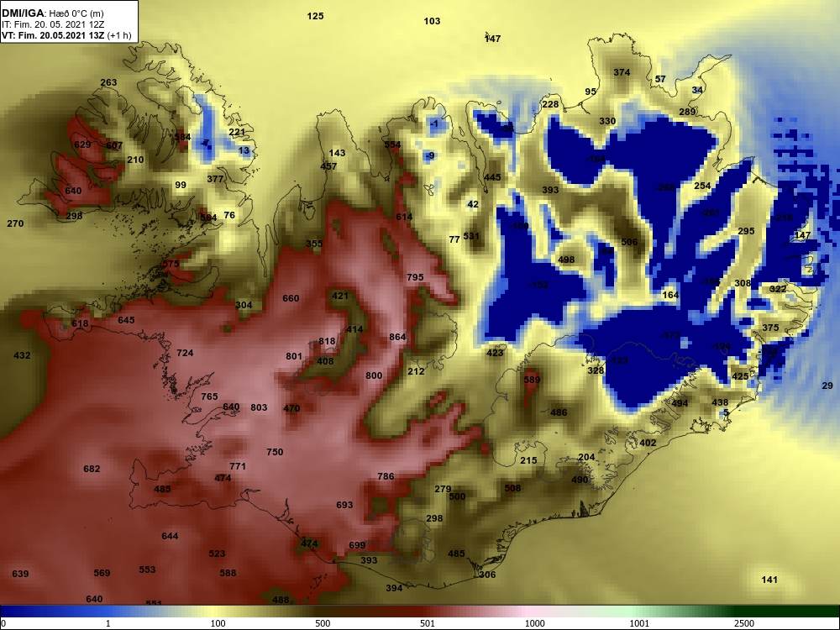This screenshot has height=630, width=840.
Task: Click the 29 value at the east edge
Action: pyautogui.click(x=827, y=386)
